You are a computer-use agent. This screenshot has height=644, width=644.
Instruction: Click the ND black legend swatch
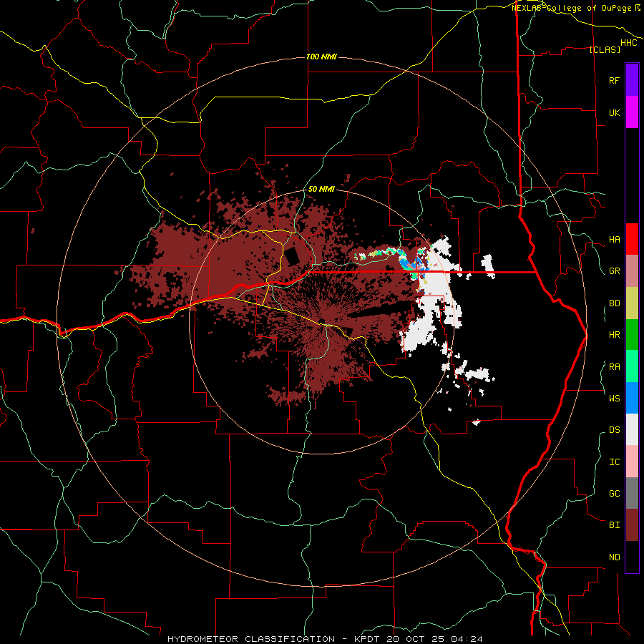(x=632, y=557)
